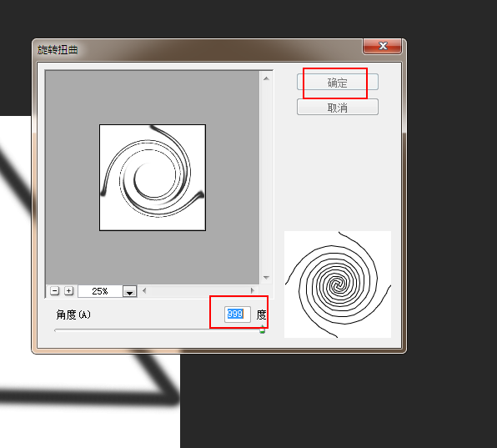This screenshot has height=448, width=497.
Task: Click the minus zoom out button
Action: coord(54,290)
